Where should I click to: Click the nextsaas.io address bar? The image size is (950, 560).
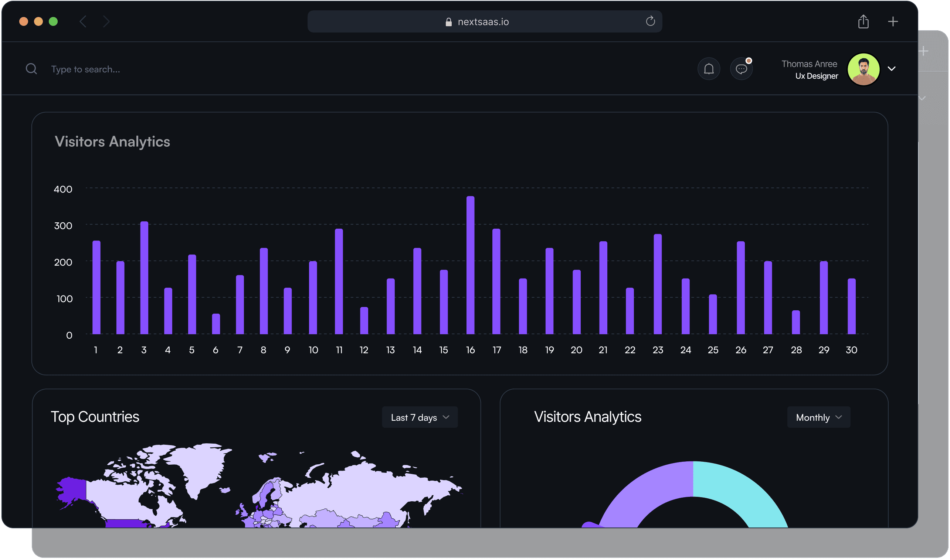(484, 22)
